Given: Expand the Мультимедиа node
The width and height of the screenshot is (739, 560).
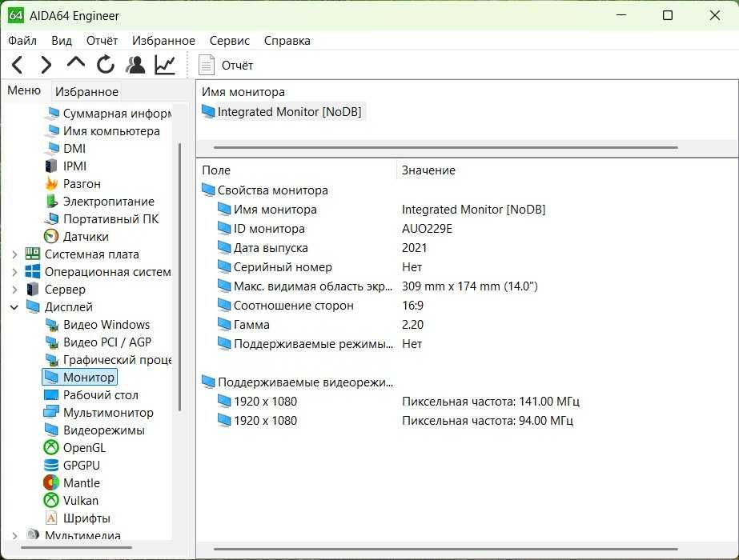Looking at the screenshot, I should (x=14, y=535).
